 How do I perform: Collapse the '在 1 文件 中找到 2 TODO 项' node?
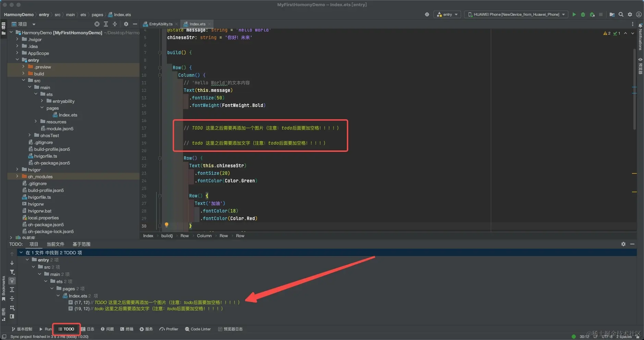(21, 253)
